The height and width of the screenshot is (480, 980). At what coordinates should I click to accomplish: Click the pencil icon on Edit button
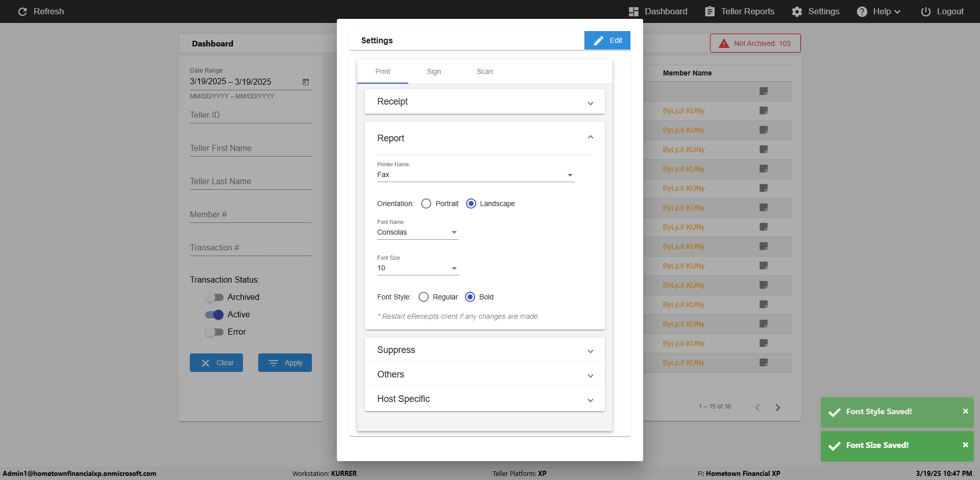point(599,40)
